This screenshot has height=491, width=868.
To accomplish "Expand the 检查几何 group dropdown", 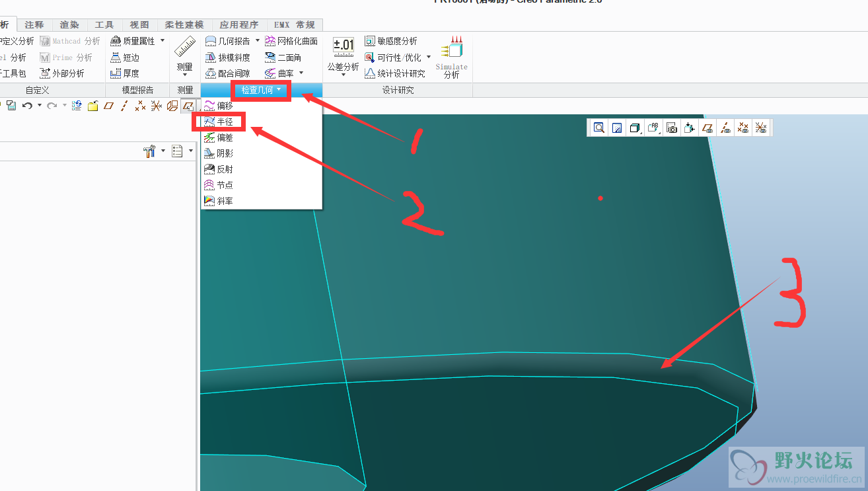I will (262, 90).
